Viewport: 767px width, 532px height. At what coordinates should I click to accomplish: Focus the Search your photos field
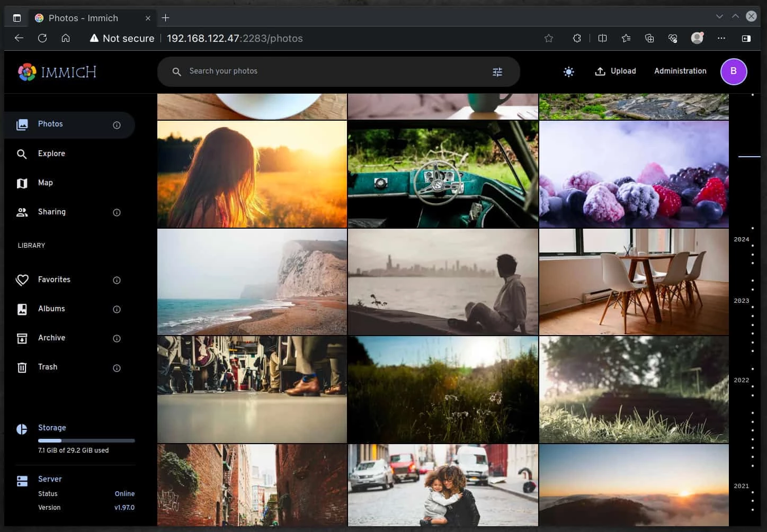338,71
